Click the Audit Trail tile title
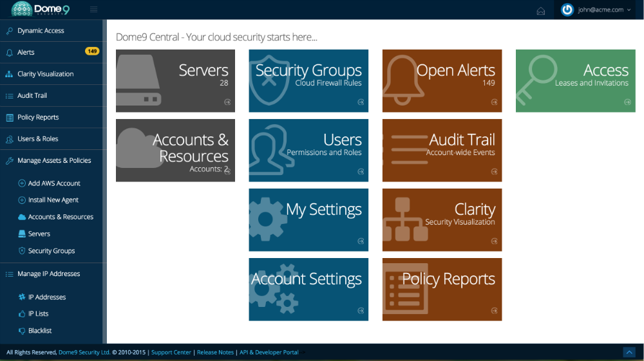 click(462, 140)
